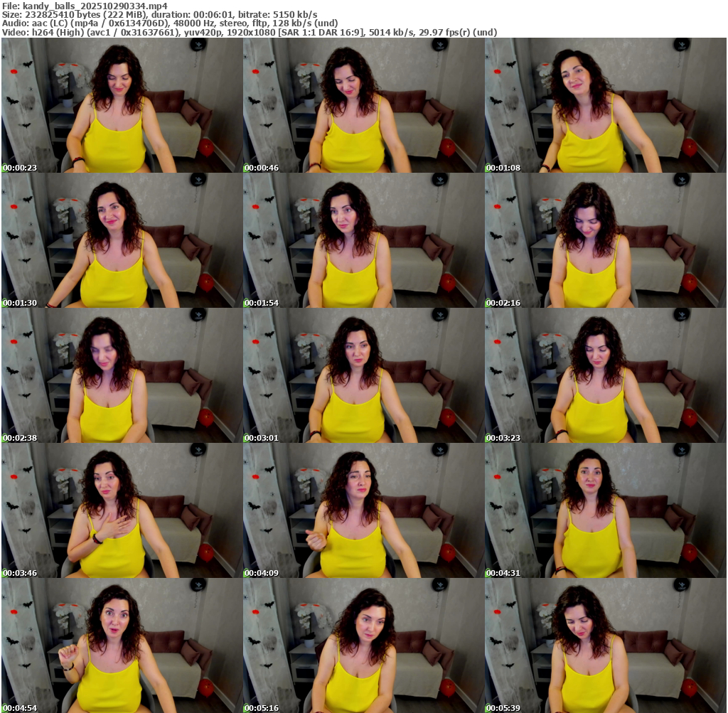728x713 pixels.
Task: Select the thumbnail timestamped 00:03:23
Action: [606, 375]
